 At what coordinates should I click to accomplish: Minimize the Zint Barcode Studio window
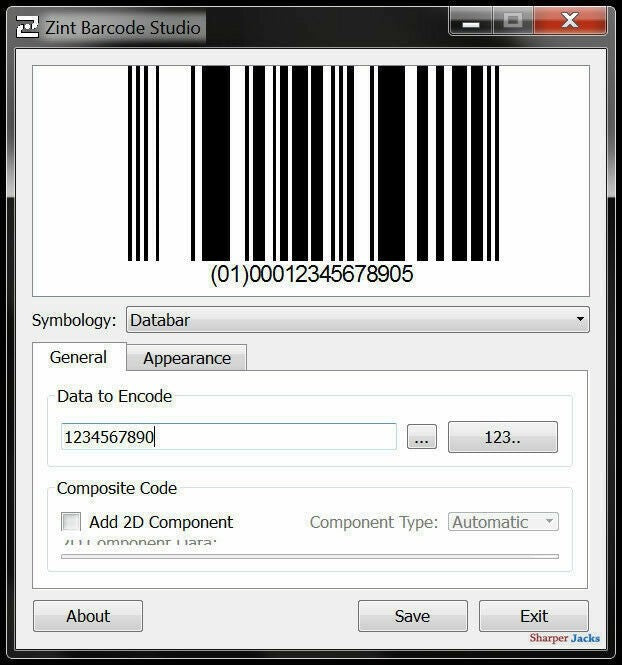(471, 21)
